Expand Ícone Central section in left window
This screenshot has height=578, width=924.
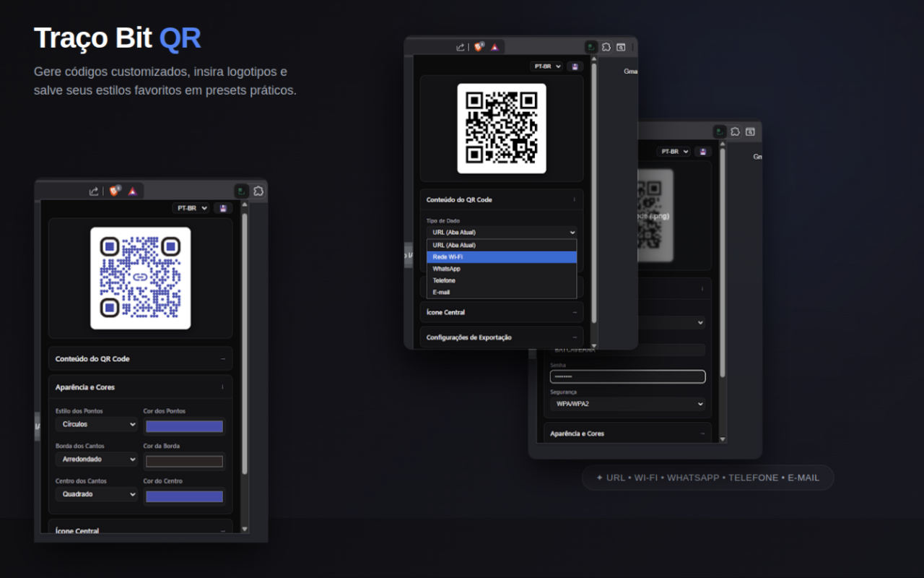point(141,528)
